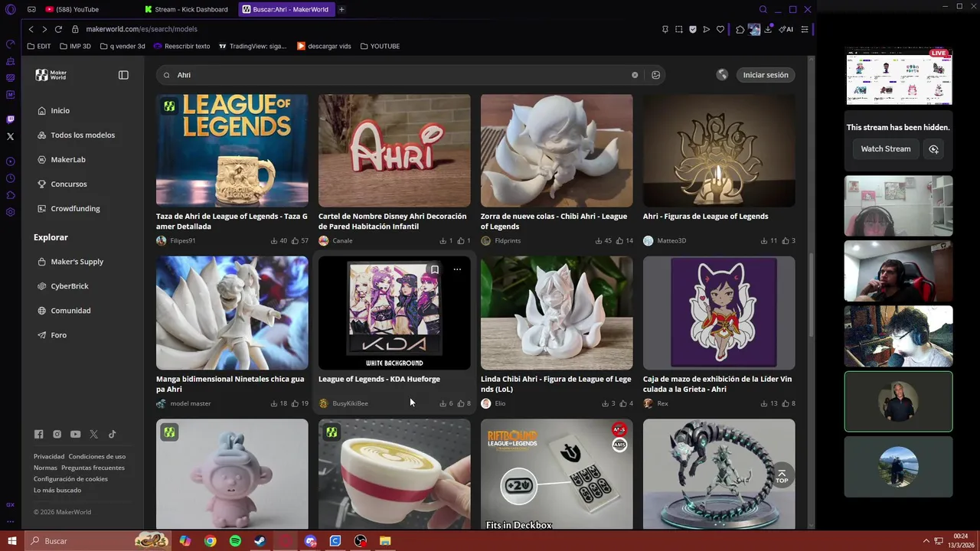Screen dimensions: 980x551
Task: Open Caja de mazo Ahri thumbnail
Action: [719, 313]
